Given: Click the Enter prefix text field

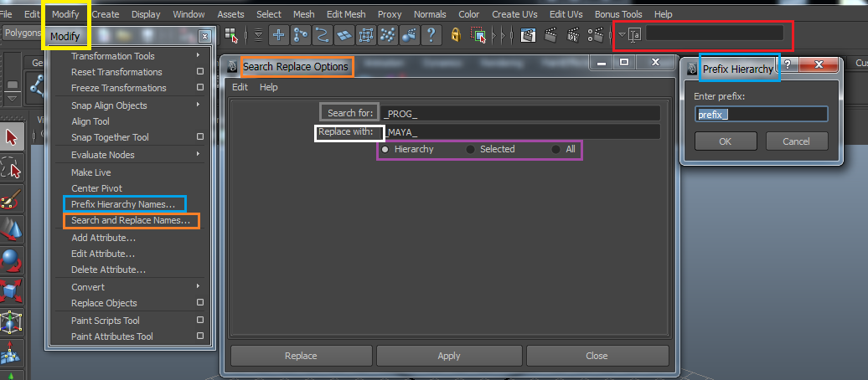Looking at the screenshot, I should tap(761, 115).
